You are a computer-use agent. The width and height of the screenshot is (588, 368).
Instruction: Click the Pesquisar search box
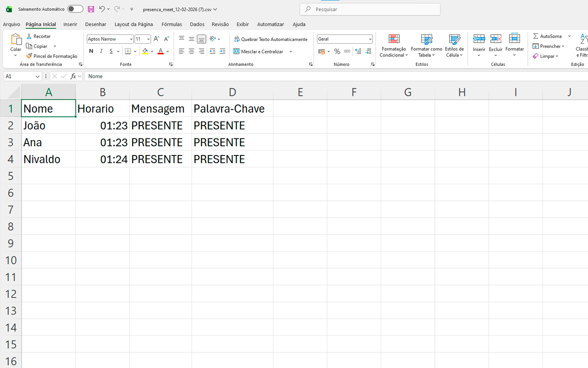coord(370,9)
